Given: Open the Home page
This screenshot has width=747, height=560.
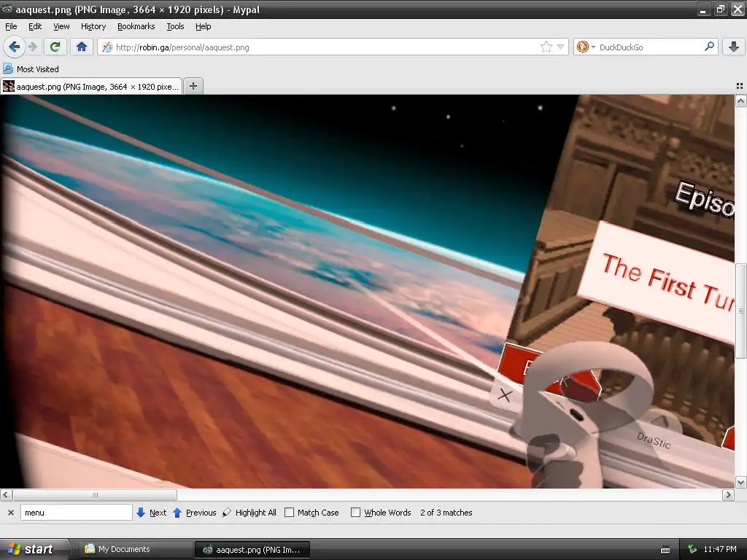Looking at the screenshot, I should tap(82, 47).
